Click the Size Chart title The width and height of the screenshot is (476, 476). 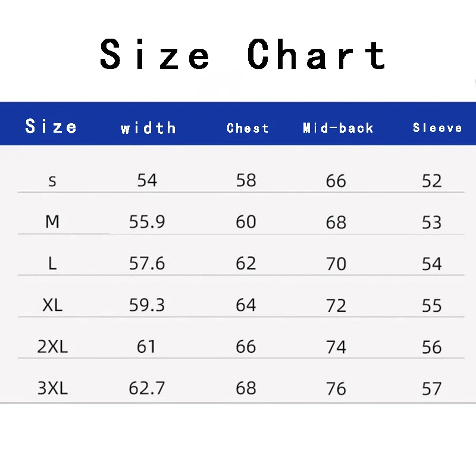coord(243,54)
